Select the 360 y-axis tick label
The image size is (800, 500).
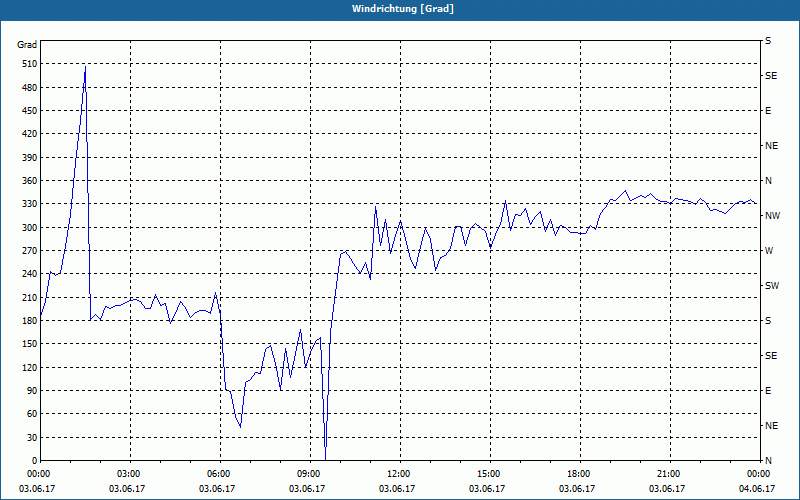pos(30,181)
